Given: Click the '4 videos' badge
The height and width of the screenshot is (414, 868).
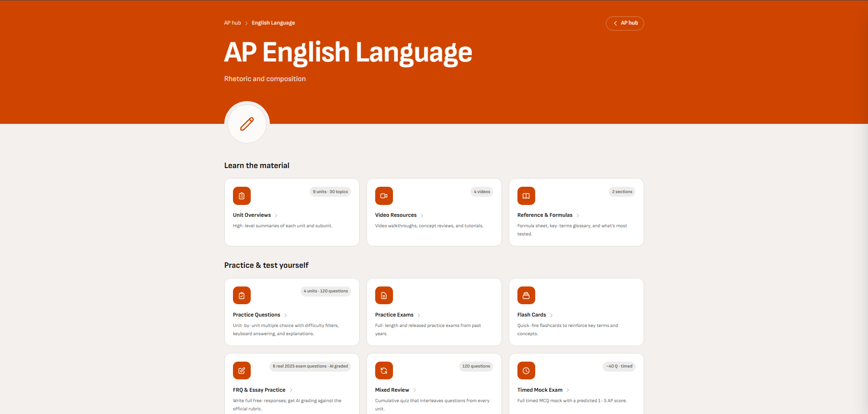Looking at the screenshot, I should pos(482,192).
